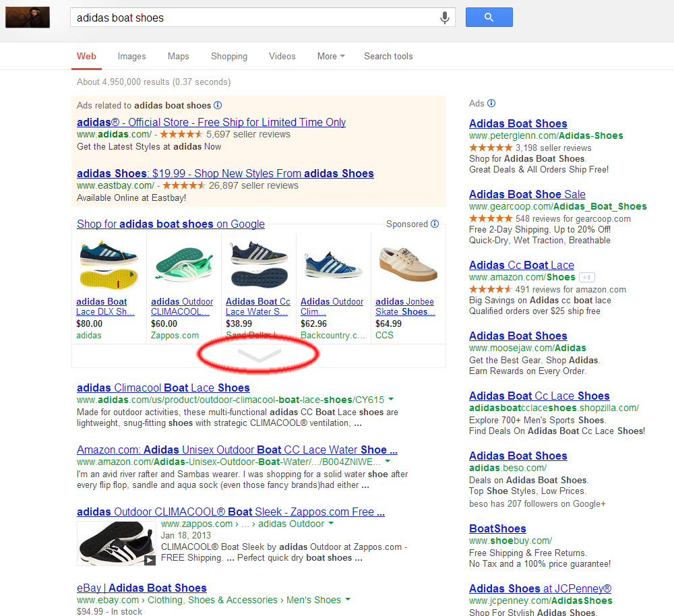The width and height of the screenshot is (674, 616).
Task: Click info icon beside right-column Ads
Action: 491,103
